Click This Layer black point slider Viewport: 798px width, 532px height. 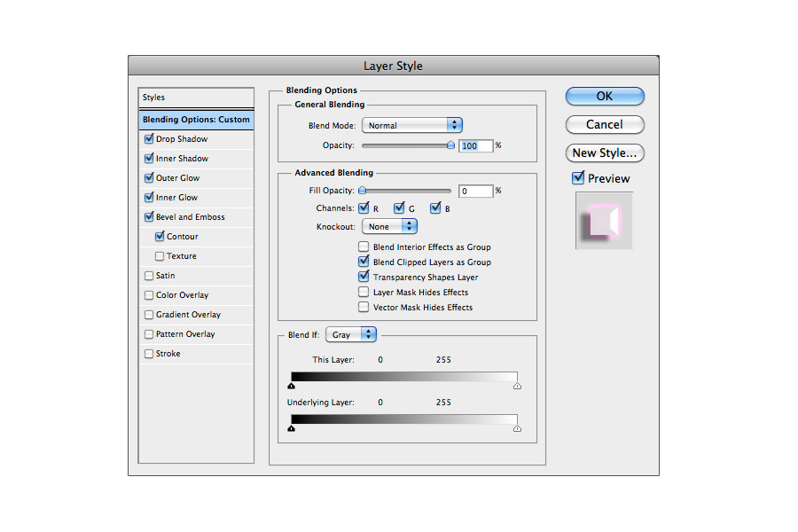tap(291, 386)
